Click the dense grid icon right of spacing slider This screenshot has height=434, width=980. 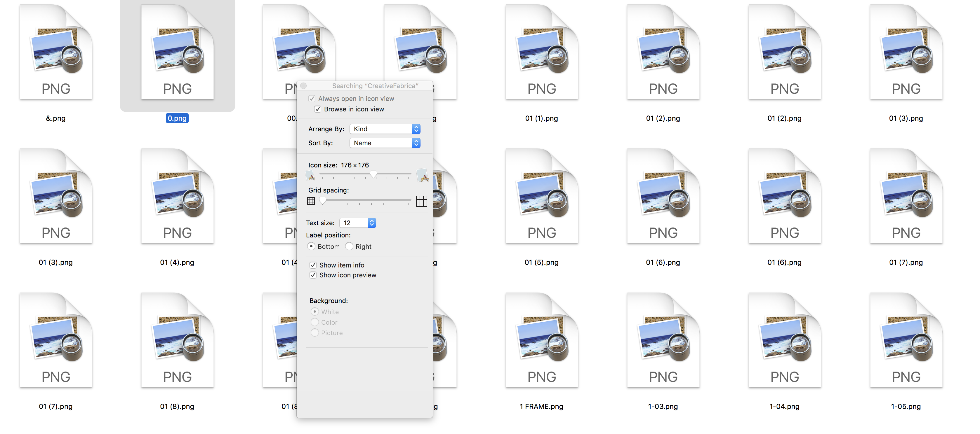[x=422, y=201]
